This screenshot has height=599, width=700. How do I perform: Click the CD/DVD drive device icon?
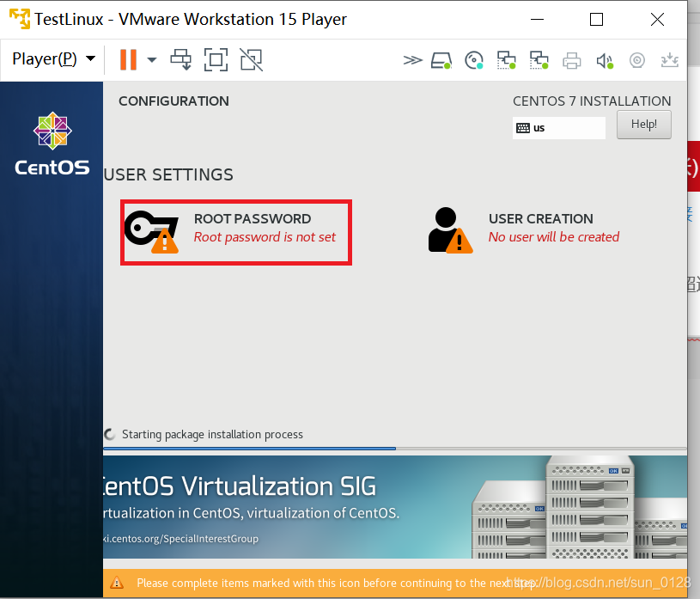click(474, 60)
